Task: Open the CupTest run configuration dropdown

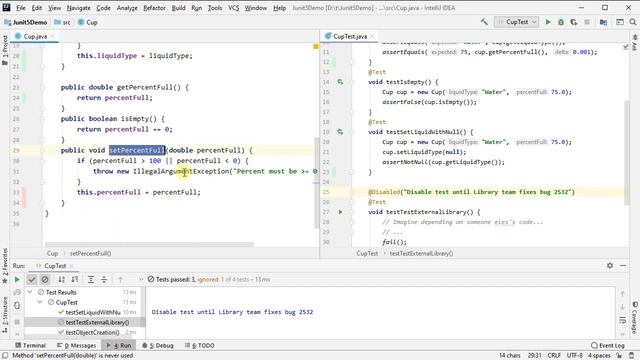Action: pos(516,22)
